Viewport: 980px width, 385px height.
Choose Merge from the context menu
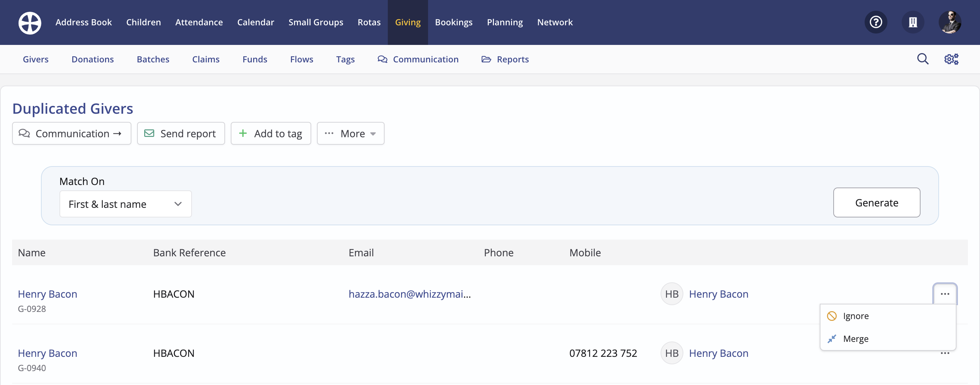coord(887,339)
